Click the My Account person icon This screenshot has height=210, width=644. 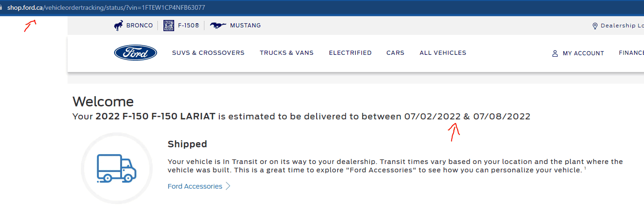pyautogui.click(x=555, y=53)
